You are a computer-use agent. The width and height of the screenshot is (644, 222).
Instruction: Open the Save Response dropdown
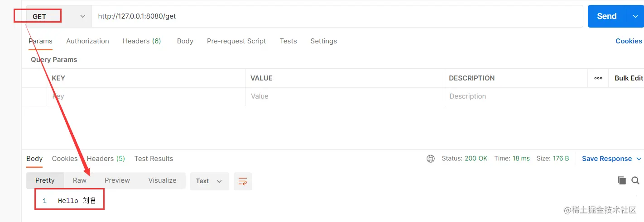(612, 159)
